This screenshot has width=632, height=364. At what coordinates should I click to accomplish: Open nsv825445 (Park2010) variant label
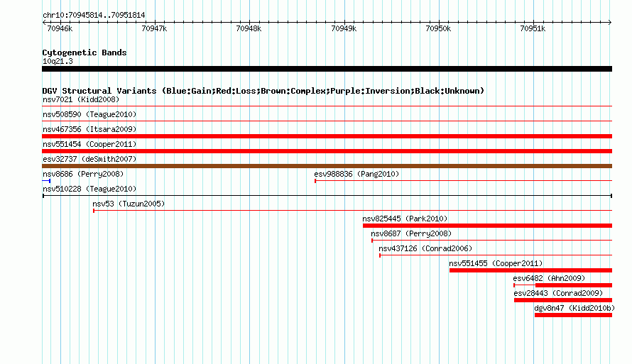(405, 219)
